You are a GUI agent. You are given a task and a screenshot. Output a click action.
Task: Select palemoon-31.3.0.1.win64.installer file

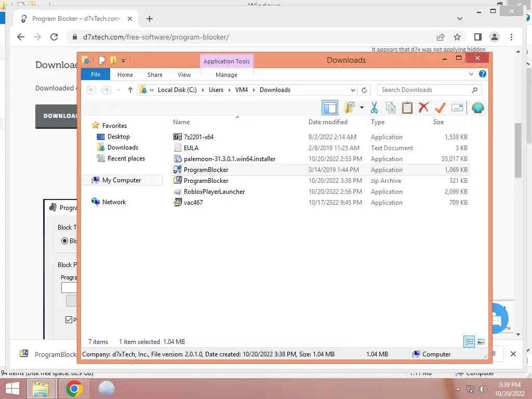pos(320,159)
